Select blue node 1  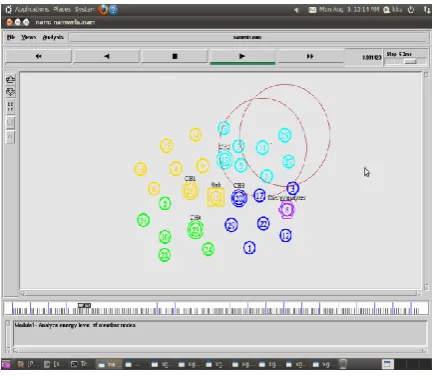tap(249, 248)
